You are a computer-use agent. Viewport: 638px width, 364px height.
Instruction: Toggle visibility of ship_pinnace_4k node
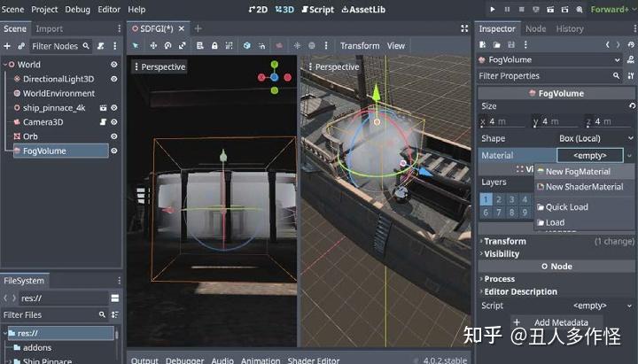coord(114,108)
